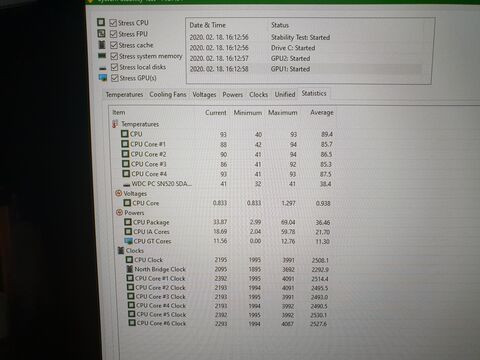Select the CPU Core #4 Clock row

(228, 305)
